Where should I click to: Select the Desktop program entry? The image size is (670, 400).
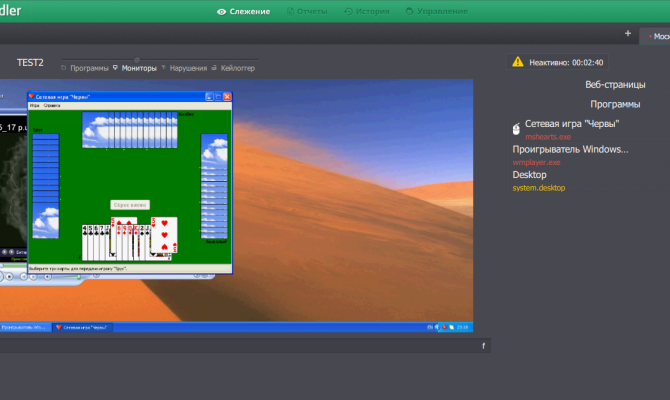tap(529, 175)
